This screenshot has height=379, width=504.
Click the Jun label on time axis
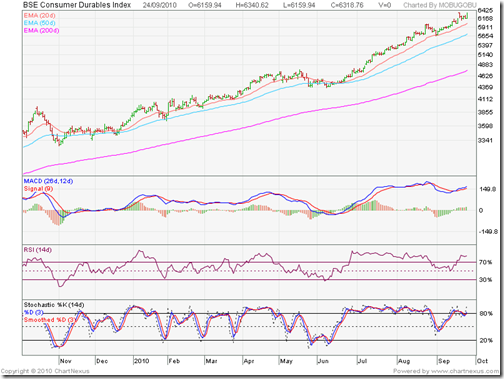323,361
